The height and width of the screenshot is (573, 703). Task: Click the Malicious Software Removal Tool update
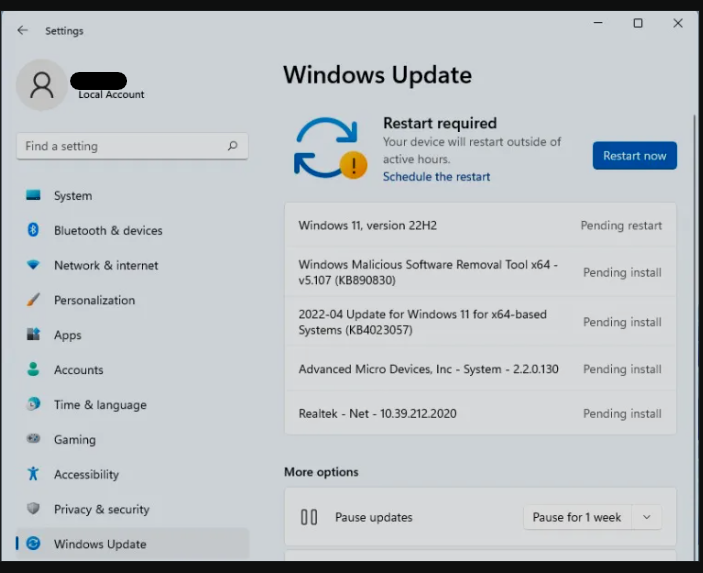480,272
